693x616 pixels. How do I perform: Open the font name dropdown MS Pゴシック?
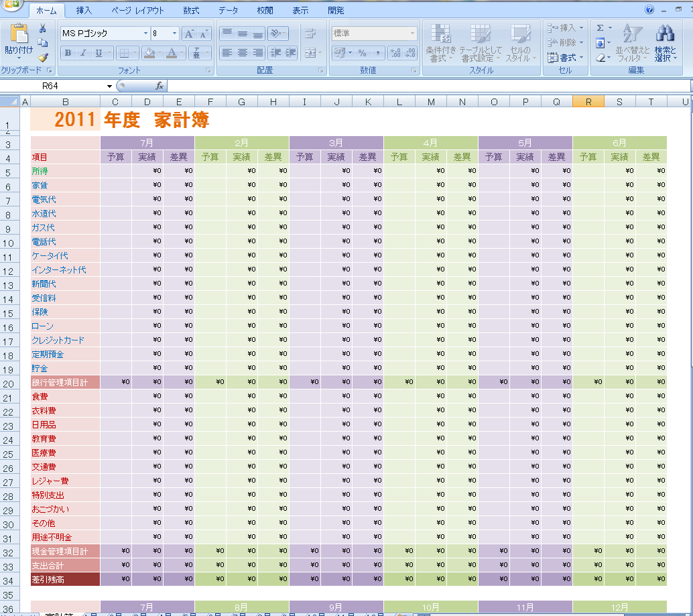[145, 34]
